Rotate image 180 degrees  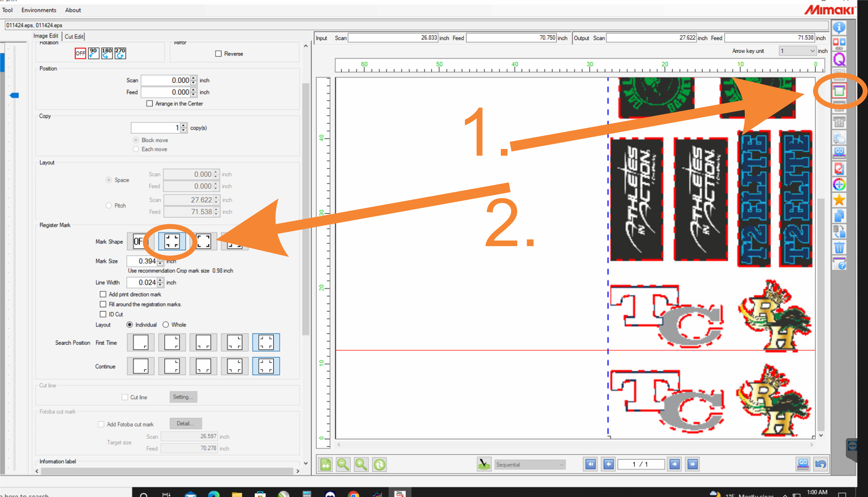107,53
